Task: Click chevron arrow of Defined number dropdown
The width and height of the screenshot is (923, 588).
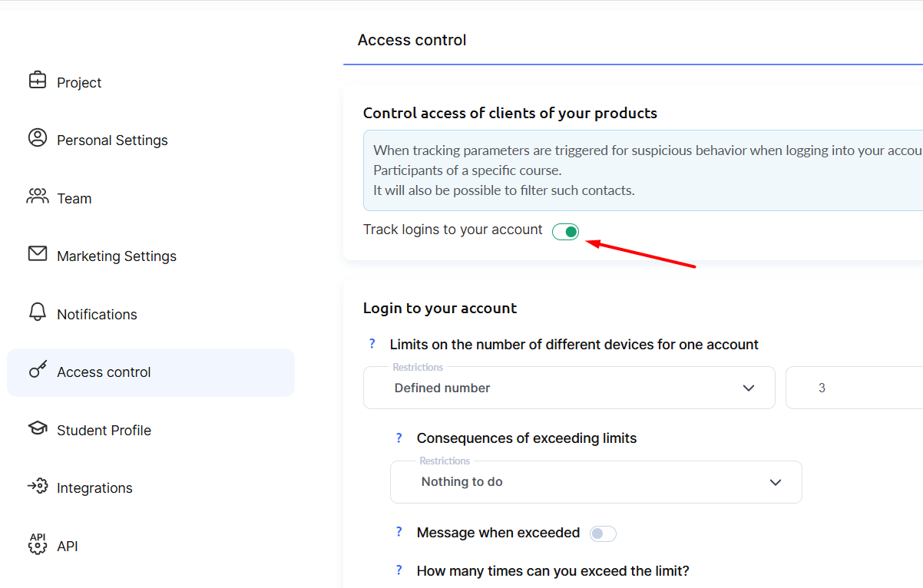Action: (x=749, y=388)
